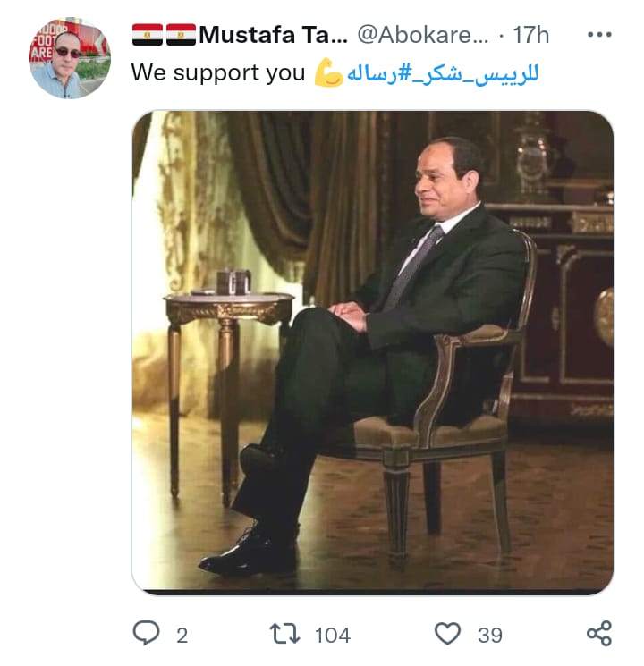
Task: Open the Mustafa Ta... display name
Action: click(274, 35)
